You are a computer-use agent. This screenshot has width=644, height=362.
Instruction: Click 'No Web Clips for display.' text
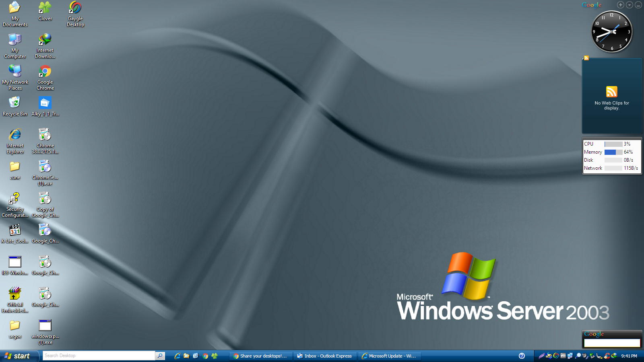click(x=611, y=105)
